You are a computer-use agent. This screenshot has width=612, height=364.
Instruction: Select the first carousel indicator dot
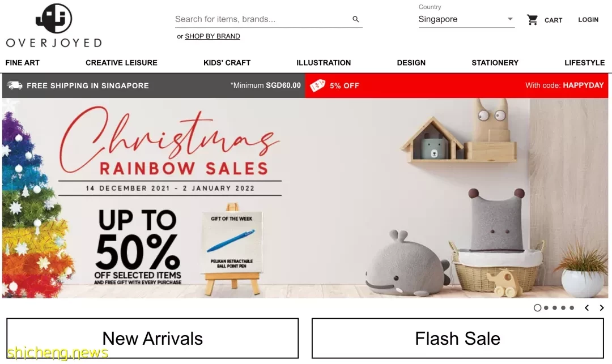pos(537,308)
